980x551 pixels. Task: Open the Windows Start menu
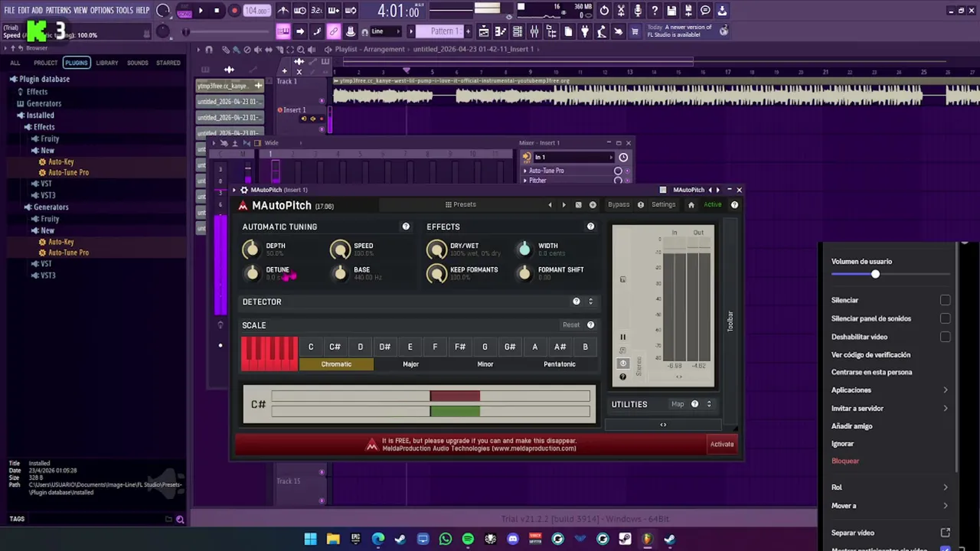tap(310, 539)
